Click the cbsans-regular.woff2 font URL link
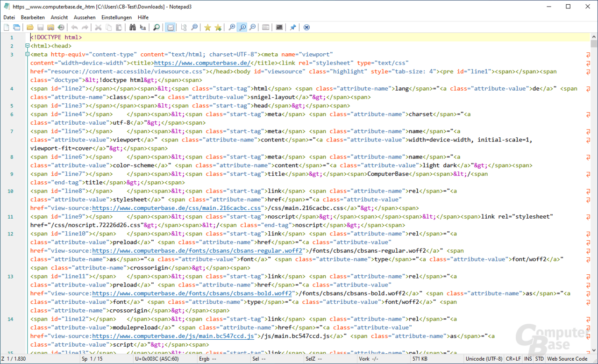The height and width of the screenshot is (364, 598). [198, 250]
